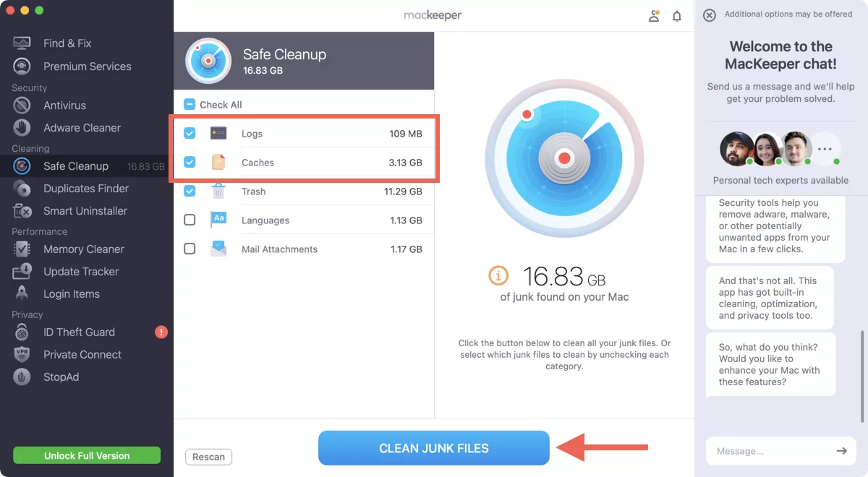Click the Languages size 1.13 GB
Image resolution: width=868 pixels, height=477 pixels.
tap(407, 220)
